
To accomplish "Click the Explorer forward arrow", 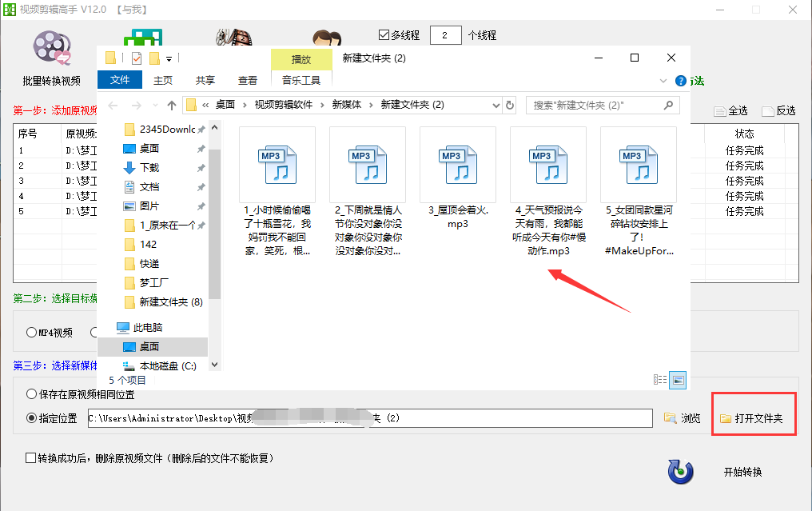I will (x=136, y=106).
